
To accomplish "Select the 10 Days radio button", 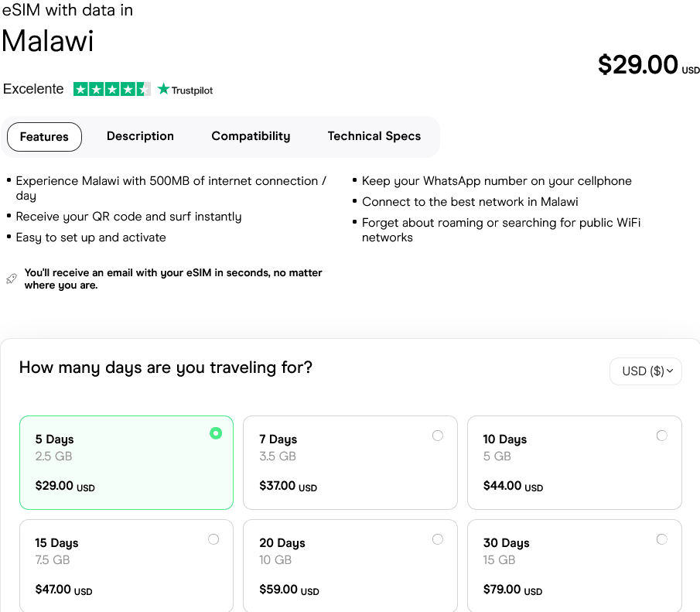I will click(x=661, y=436).
